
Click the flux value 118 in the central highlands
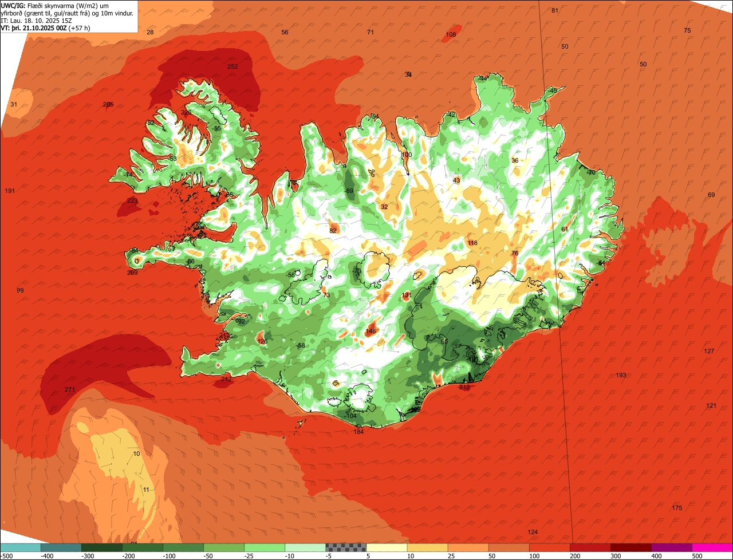[472, 243]
